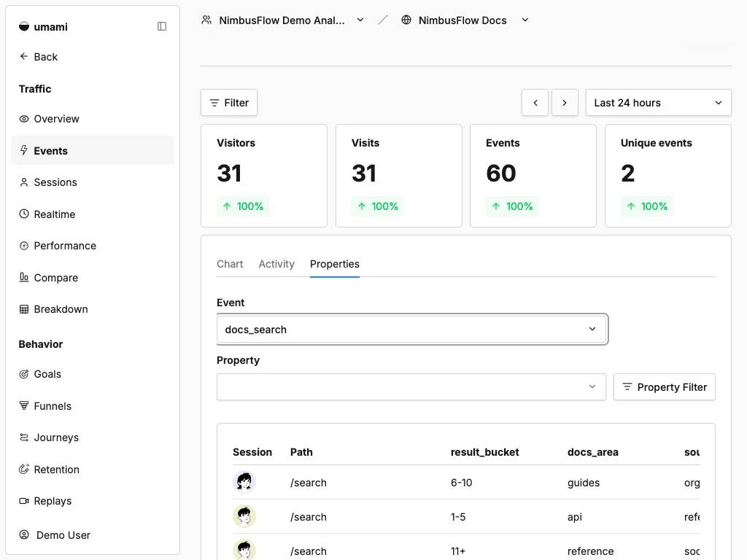This screenshot has width=747, height=560.
Task: Go Back via the arrow link
Action: (38, 57)
